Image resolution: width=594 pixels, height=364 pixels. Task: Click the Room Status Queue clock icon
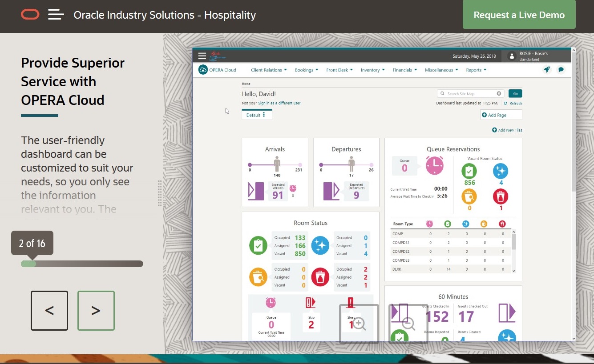point(271,303)
